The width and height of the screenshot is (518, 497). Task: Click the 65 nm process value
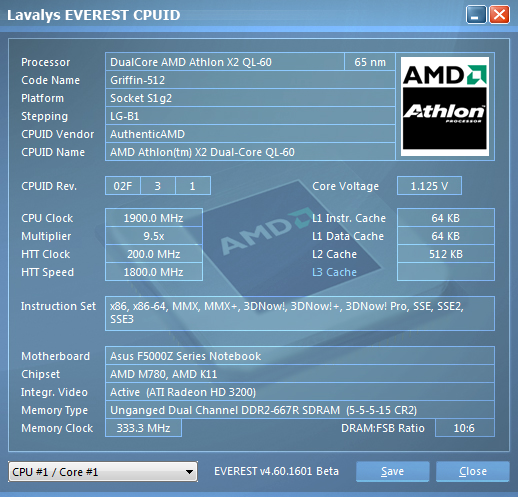pyautogui.click(x=370, y=62)
